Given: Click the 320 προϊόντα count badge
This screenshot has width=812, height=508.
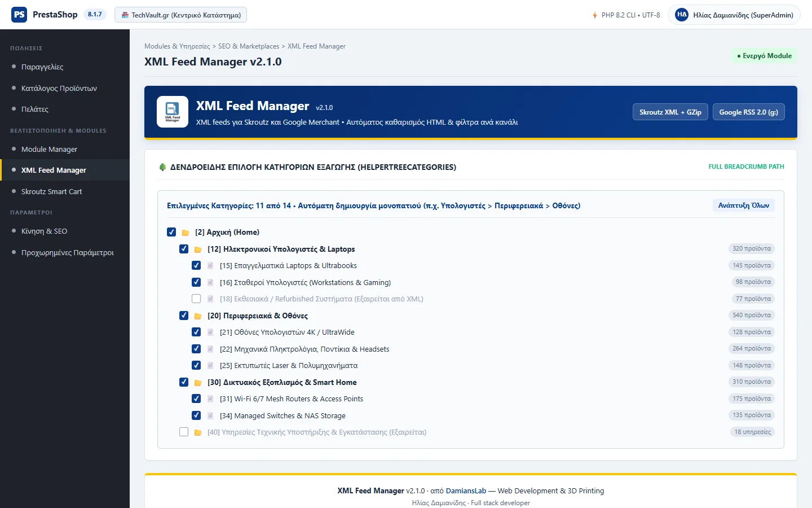Looking at the screenshot, I should click(x=752, y=249).
